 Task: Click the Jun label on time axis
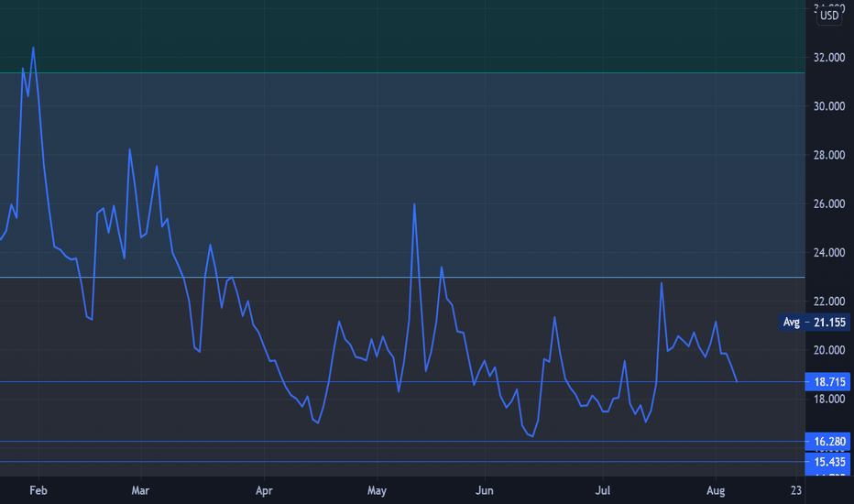point(484,490)
